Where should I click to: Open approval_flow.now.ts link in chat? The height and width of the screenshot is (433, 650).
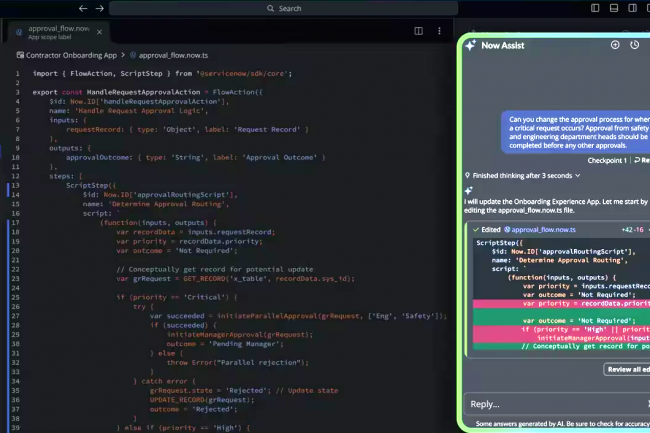click(547, 229)
